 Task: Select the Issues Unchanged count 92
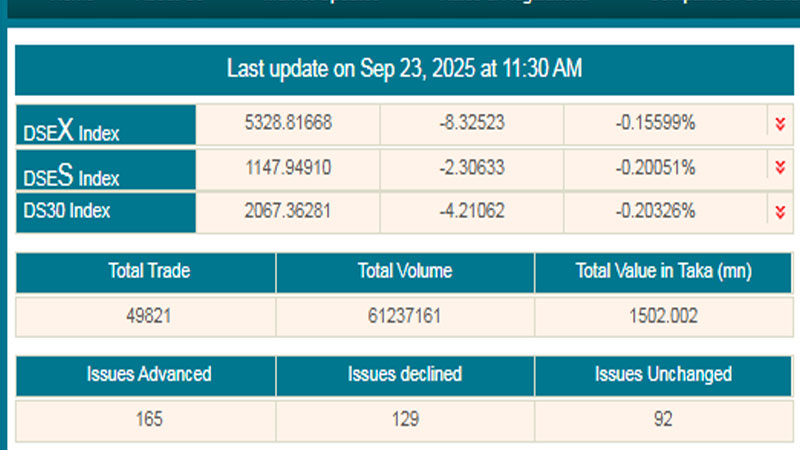click(663, 420)
